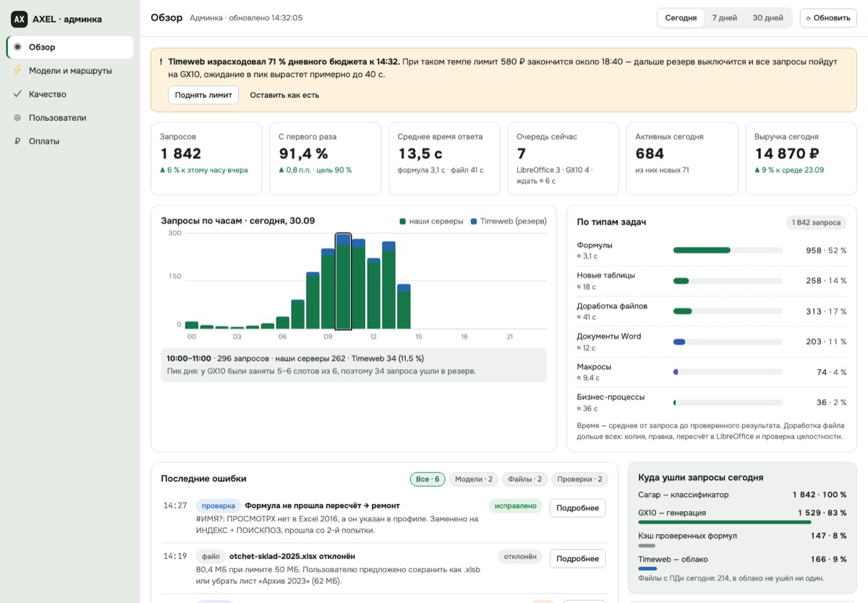Click the Документы Word progress bar
This screenshot has width=868, height=603.
tap(728, 342)
